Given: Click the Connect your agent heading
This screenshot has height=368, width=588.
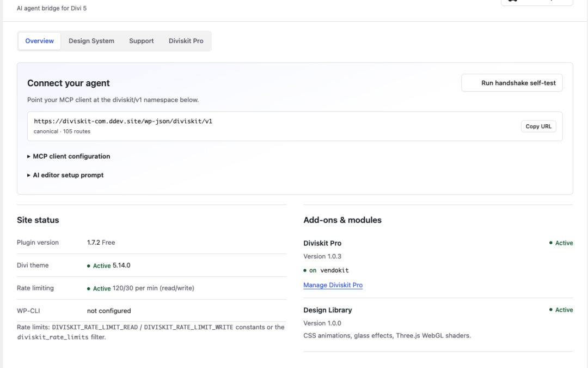Looking at the screenshot, I should point(68,83).
